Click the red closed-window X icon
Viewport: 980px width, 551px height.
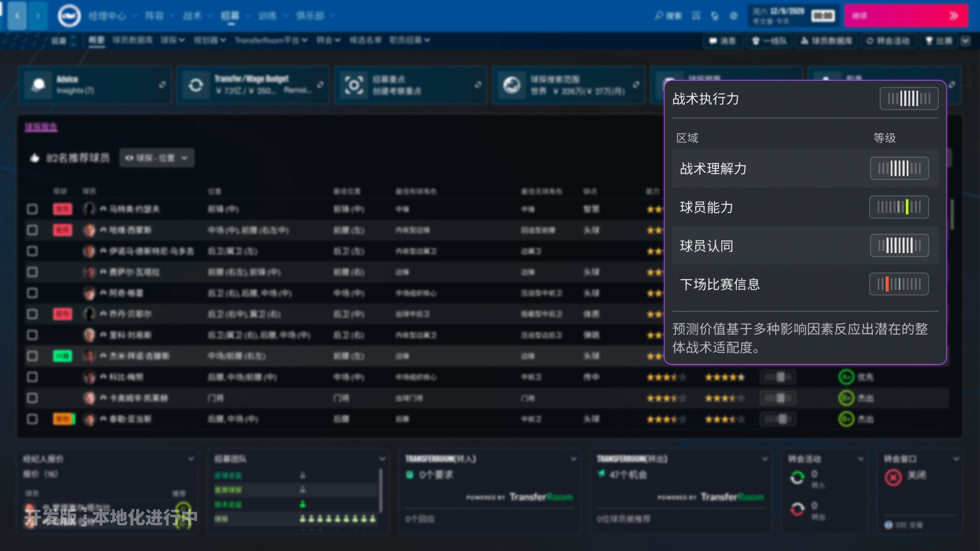click(x=893, y=477)
